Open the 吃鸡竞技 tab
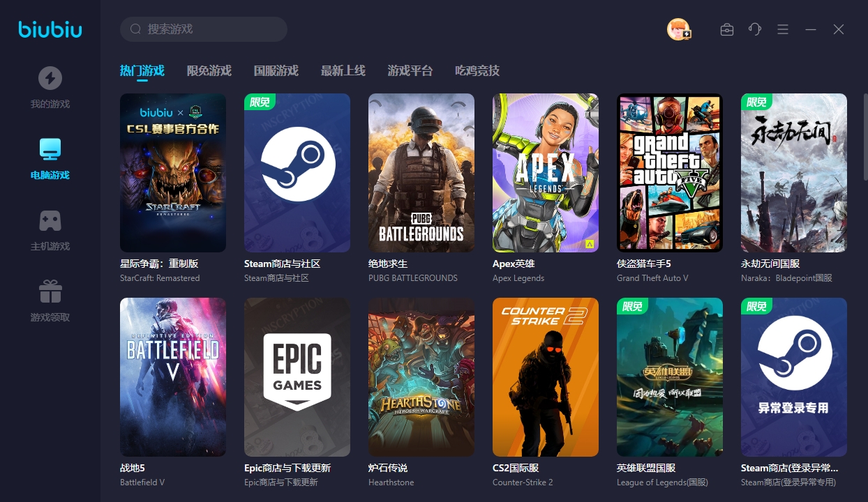Screen dimensions: 868x502 click(477, 70)
